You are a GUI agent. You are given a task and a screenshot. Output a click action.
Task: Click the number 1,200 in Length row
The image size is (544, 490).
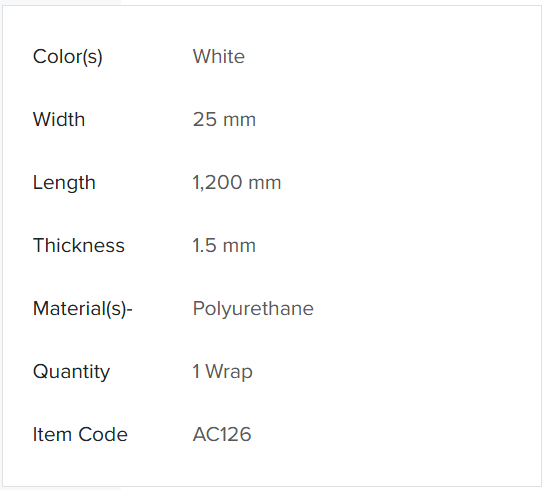[218, 183]
